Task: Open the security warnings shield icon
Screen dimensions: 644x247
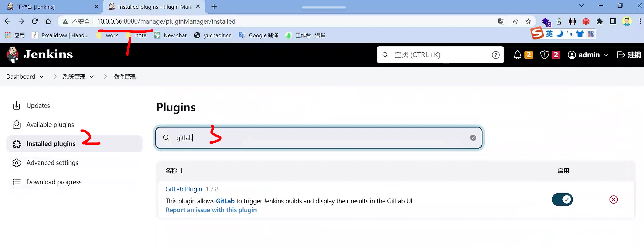Action: point(544,55)
